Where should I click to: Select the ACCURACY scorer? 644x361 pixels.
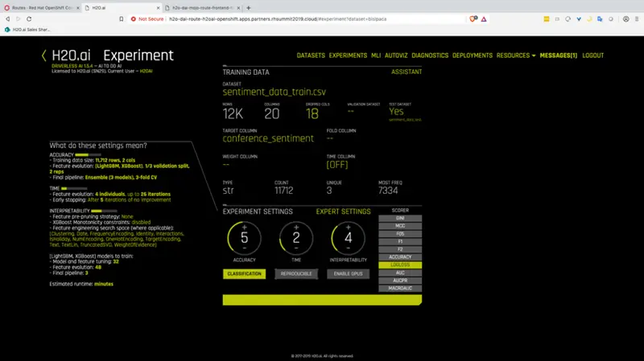click(x=400, y=257)
